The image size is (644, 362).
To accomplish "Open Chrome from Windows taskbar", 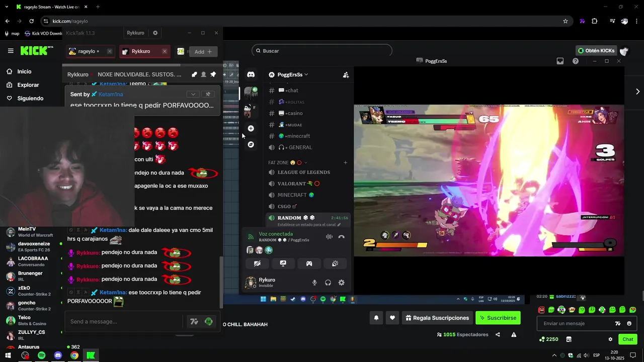I will [x=74, y=355].
